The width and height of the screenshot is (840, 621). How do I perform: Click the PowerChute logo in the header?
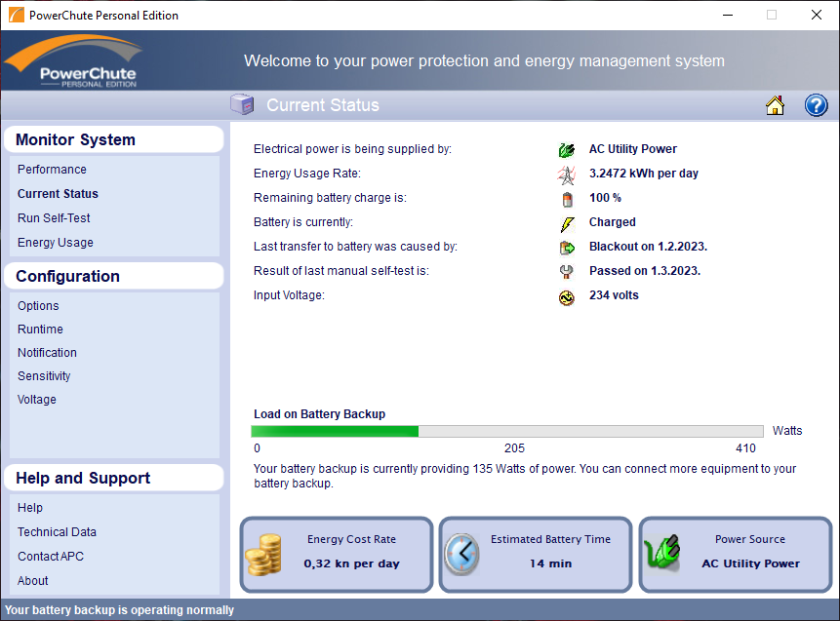74,60
